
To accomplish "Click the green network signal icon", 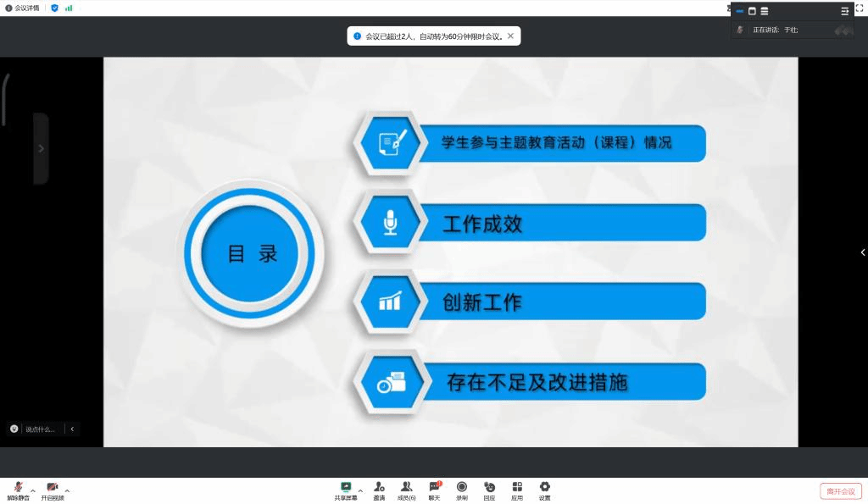I will pos(69,8).
